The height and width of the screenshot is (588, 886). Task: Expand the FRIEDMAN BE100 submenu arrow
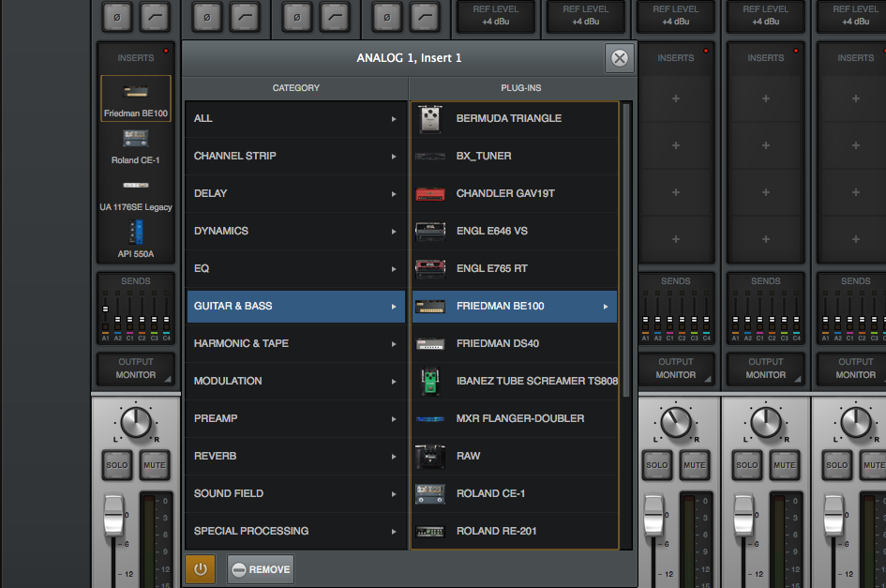[605, 307]
